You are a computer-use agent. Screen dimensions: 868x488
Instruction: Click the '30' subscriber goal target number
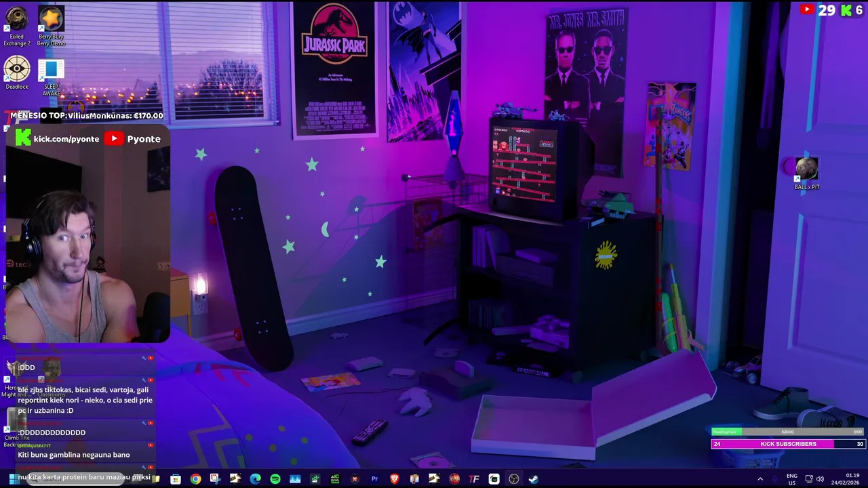[860, 444]
